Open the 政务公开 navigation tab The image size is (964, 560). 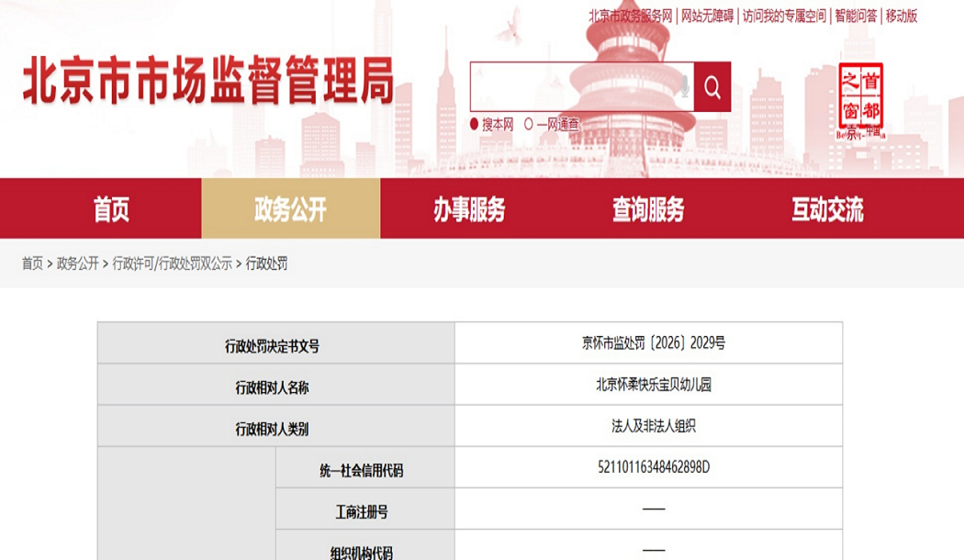coord(291,209)
